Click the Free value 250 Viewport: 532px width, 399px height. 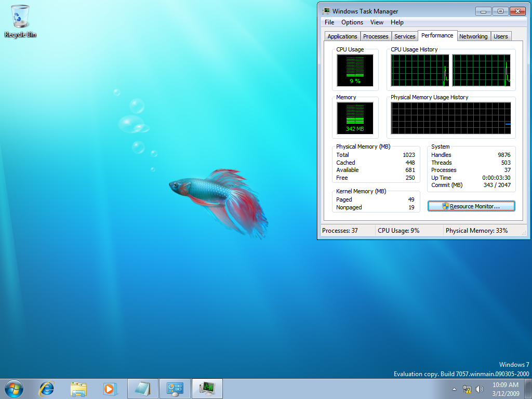tap(410, 178)
